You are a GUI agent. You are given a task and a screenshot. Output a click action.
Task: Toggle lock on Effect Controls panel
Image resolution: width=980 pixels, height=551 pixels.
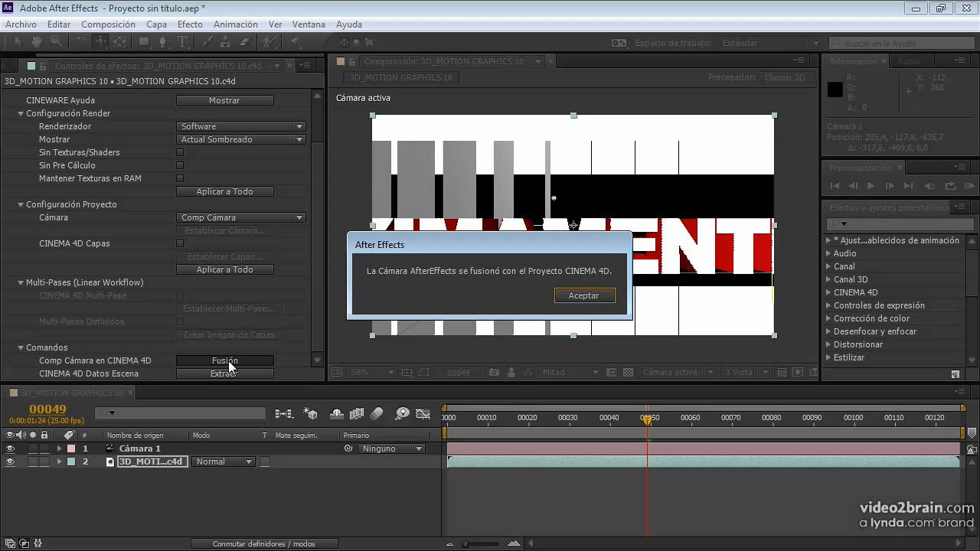coord(44,66)
